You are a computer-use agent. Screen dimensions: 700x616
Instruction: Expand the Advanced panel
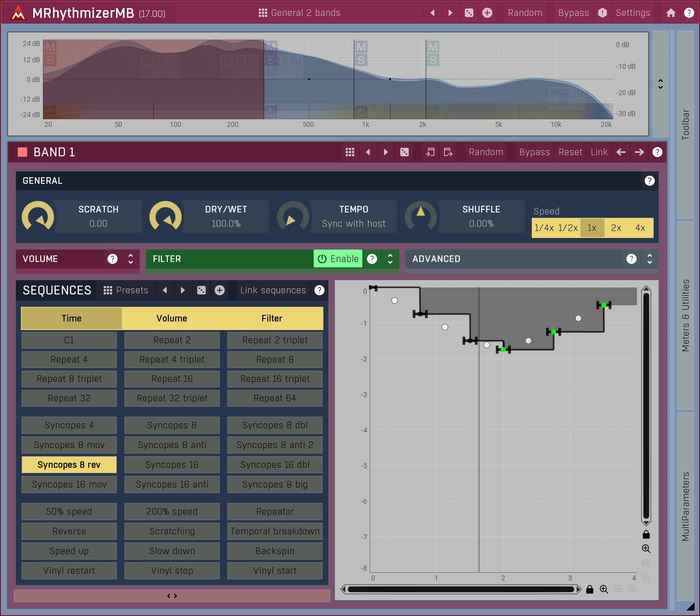click(649, 259)
